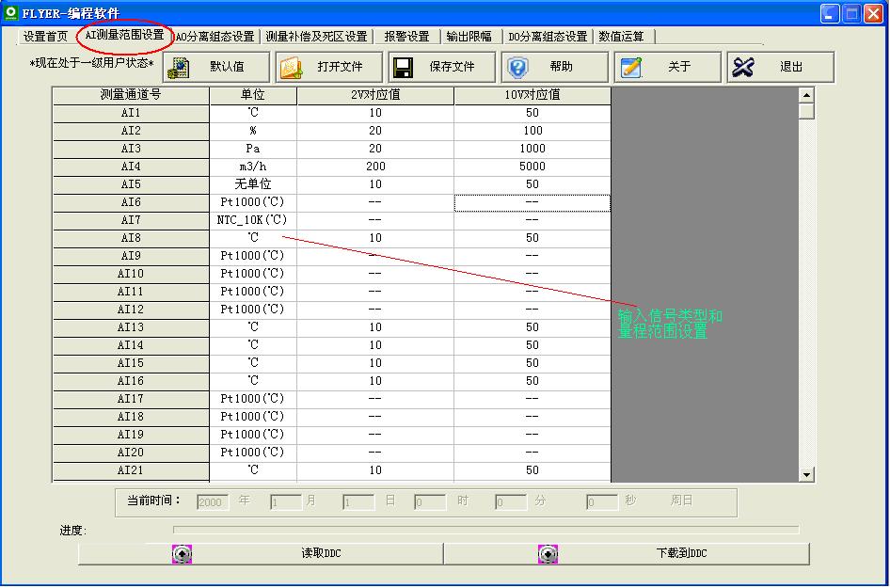Open help via 帮助 question mark icon
This screenshot has width=890, height=588.
tap(517, 68)
